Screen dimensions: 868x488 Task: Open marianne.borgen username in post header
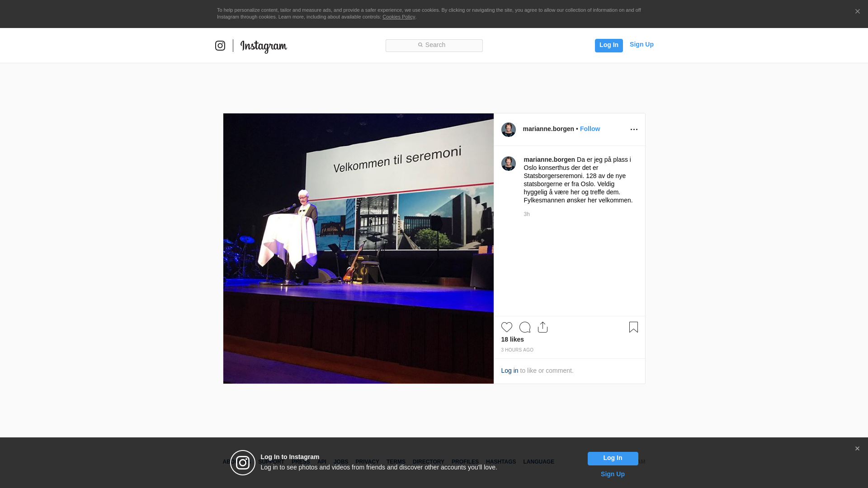point(548,129)
